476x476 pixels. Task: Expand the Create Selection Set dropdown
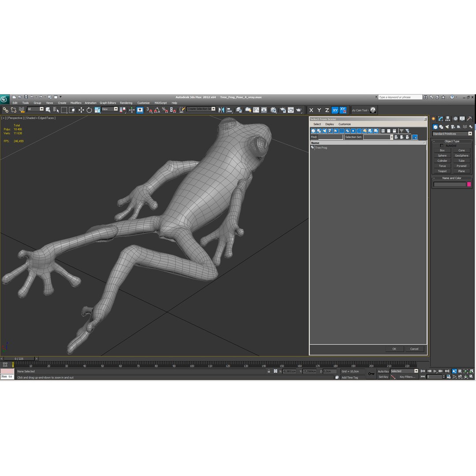pyautogui.click(x=213, y=109)
